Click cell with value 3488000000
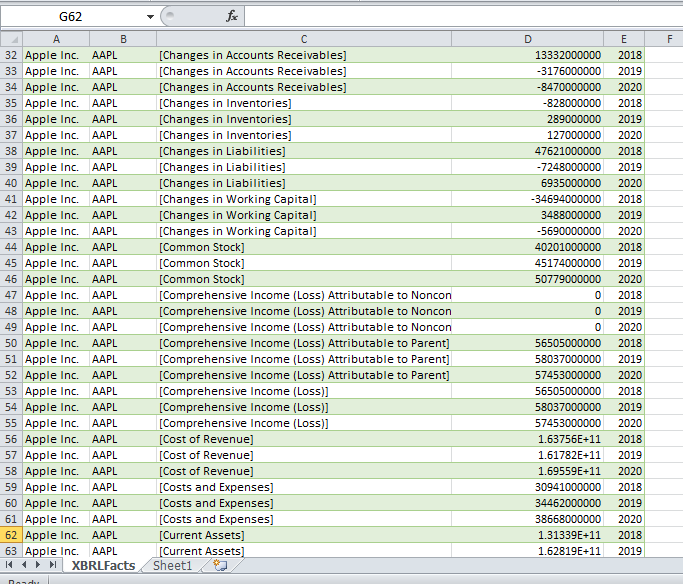Viewport: 683px width, 584px height. point(527,215)
